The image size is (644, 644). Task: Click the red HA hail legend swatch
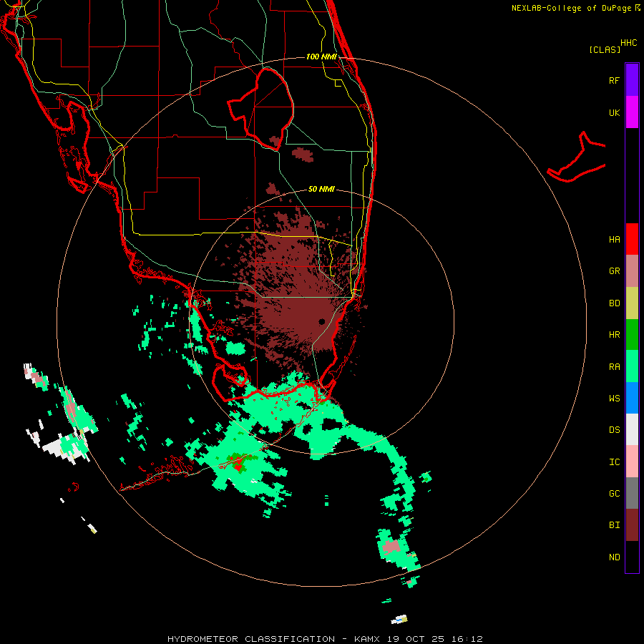632,239
